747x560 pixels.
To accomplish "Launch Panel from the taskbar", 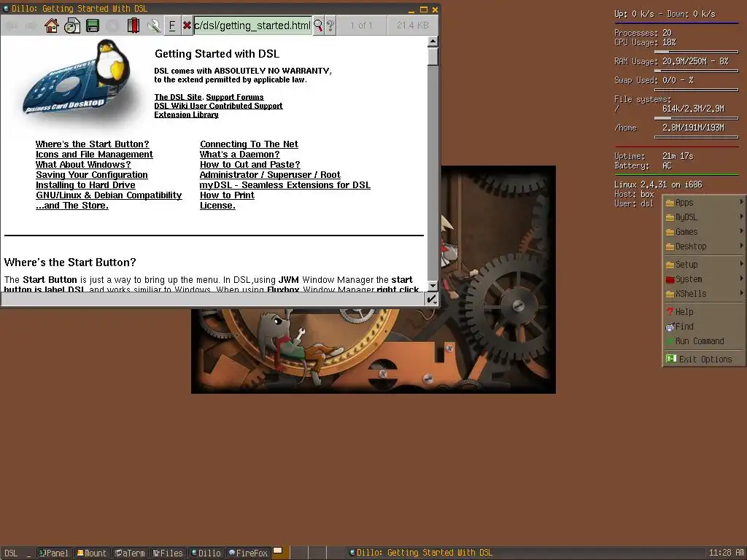I will (x=54, y=553).
